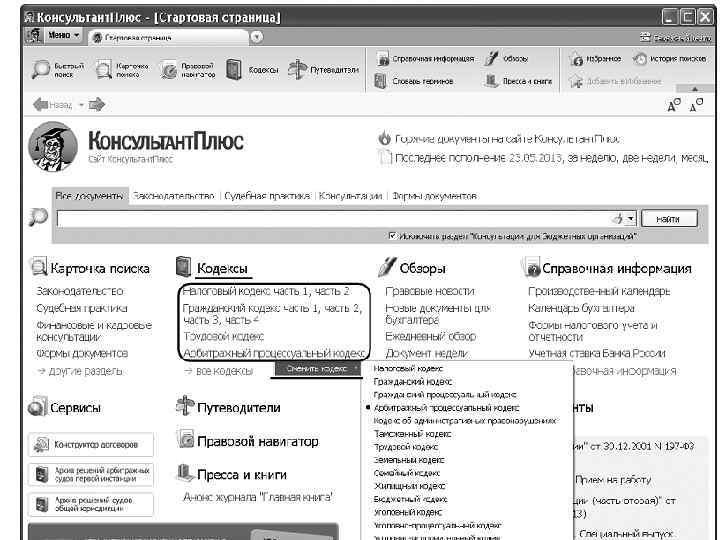Image resolution: width=720 pixels, height=540 pixels.
Task: Open Налоговый кодекс часть 1 link
Action: click(266, 291)
